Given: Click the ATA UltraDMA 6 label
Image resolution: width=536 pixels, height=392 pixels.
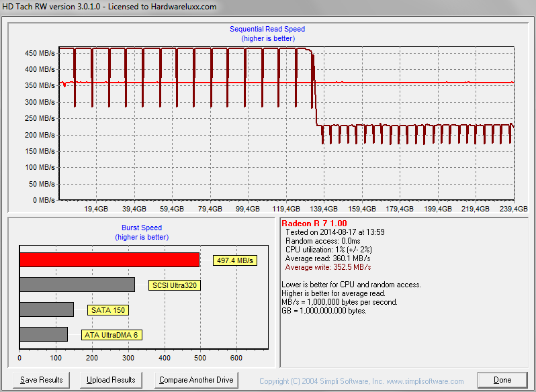Looking at the screenshot, I should 111,335.
